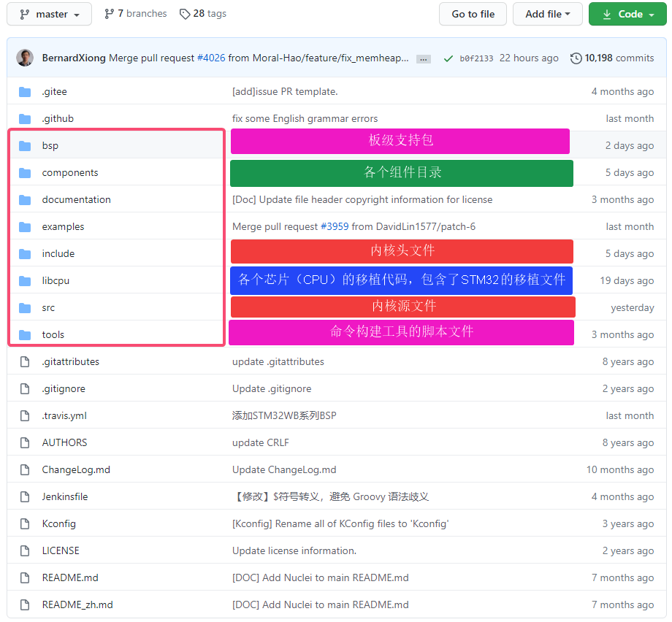Open the 7 branches link
The height and width of the screenshot is (622, 672).
coord(135,14)
